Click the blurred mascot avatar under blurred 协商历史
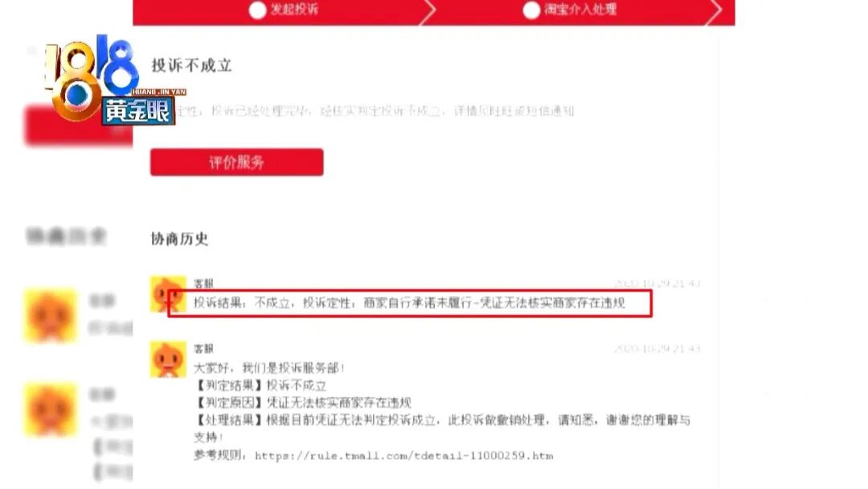 pos(50,315)
